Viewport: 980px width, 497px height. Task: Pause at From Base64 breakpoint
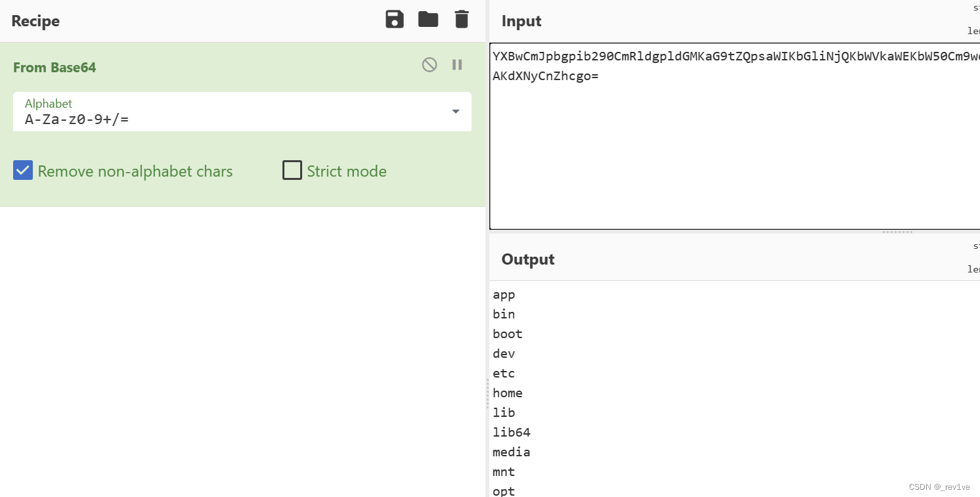[457, 64]
